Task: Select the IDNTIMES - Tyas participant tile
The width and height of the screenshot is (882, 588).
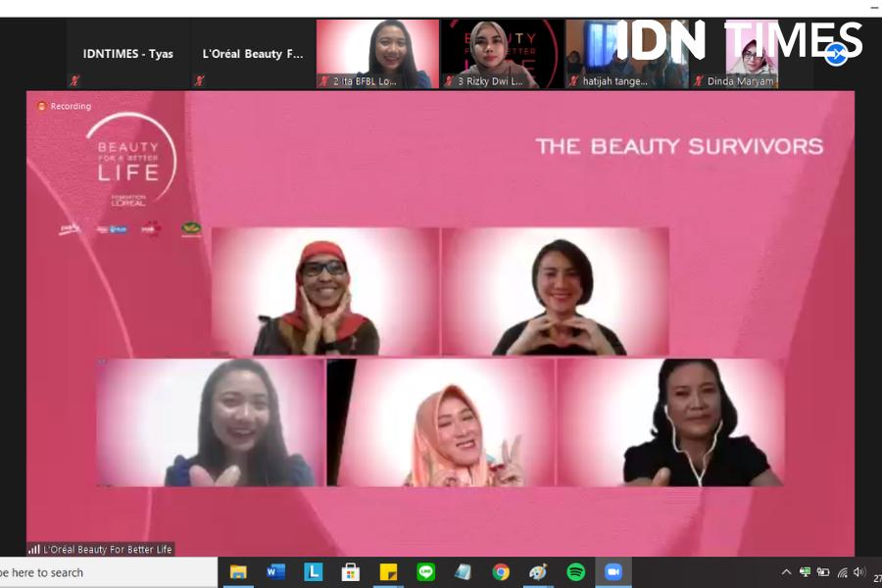Action: tap(128, 54)
